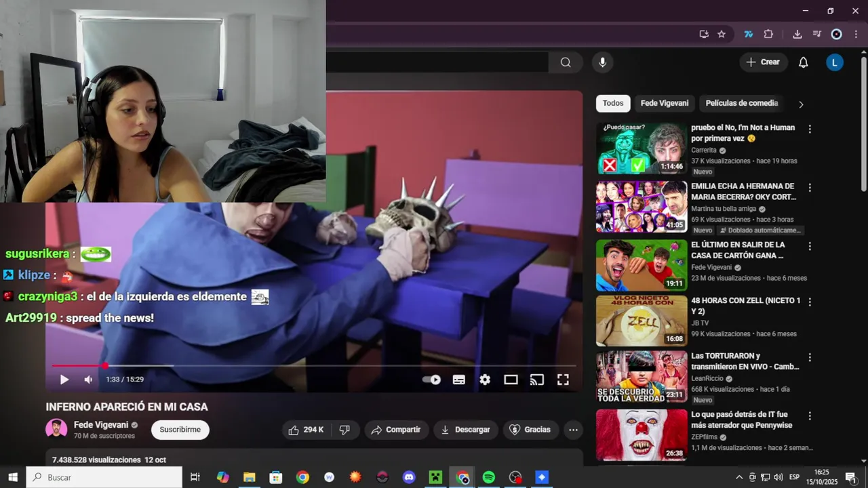Select the Fede Vigevani filter chip
The image size is (868, 488).
point(665,104)
